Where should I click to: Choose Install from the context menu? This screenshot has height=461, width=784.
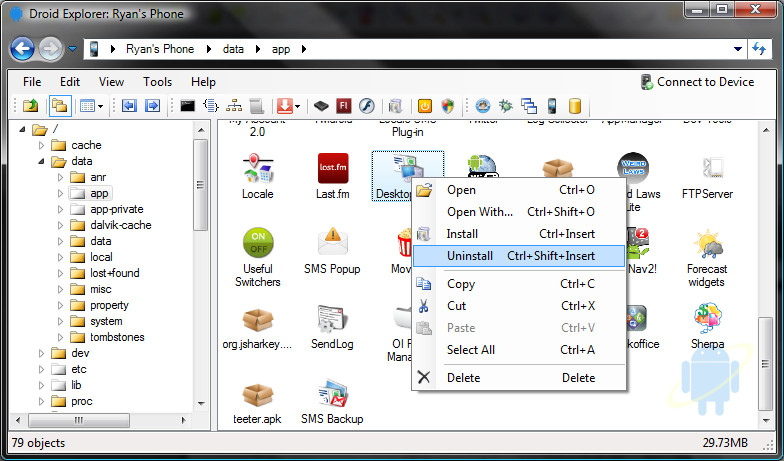(x=519, y=234)
